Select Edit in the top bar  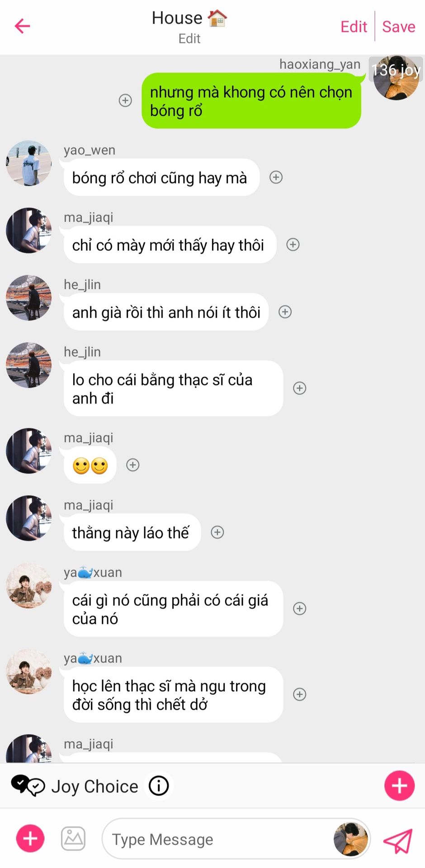click(354, 27)
